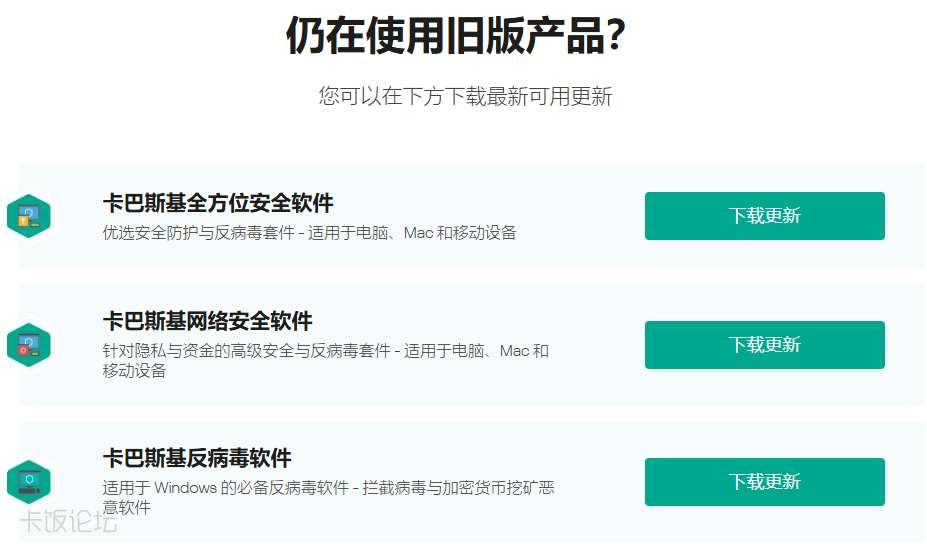The height and width of the screenshot is (544, 927).
Task: Click 移动设备 text under 网络安全软件 description
Action: tap(134, 371)
